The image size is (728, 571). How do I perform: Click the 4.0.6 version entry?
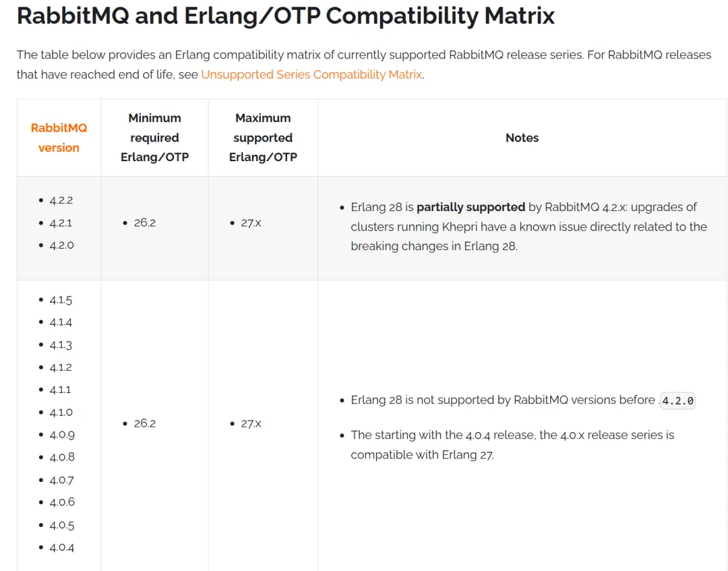coord(62,502)
